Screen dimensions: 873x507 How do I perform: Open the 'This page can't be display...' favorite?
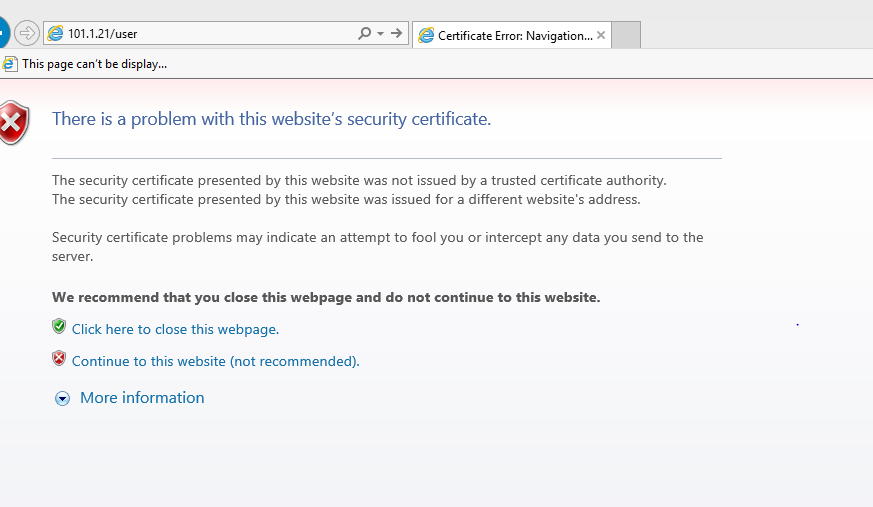(x=94, y=64)
